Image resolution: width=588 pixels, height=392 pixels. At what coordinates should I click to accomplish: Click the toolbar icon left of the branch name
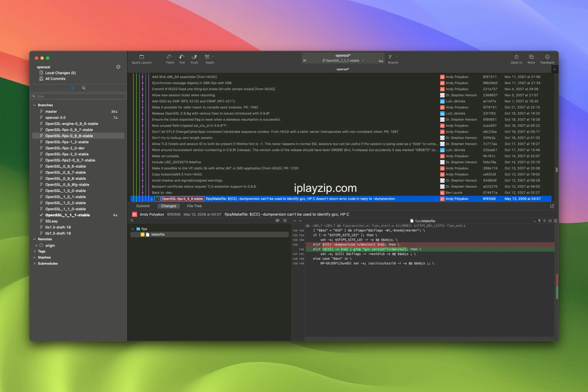(305, 61)
